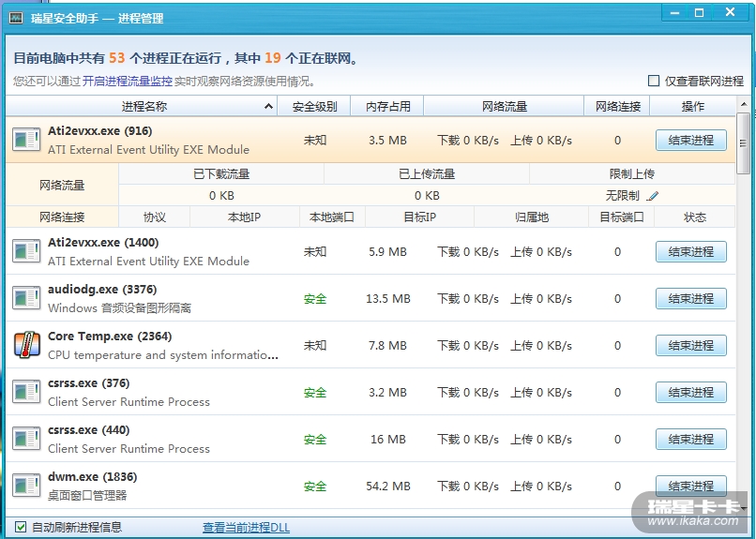The image size is (756, 539).
Task: Open the 查看当前进程DLL link
Action: click(246, 528)
